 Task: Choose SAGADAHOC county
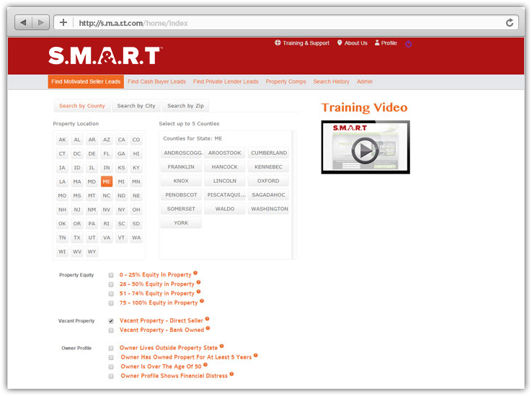point(268,195)
